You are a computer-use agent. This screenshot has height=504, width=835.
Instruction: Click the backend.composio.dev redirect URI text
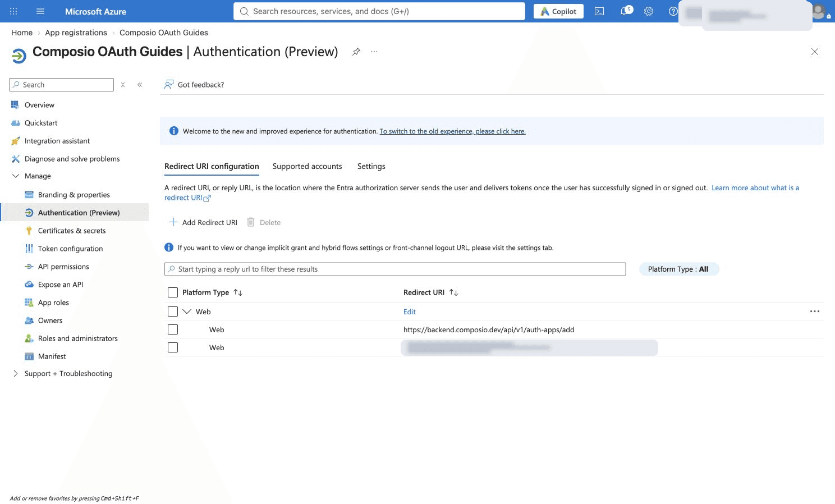[x=489, y=329]
